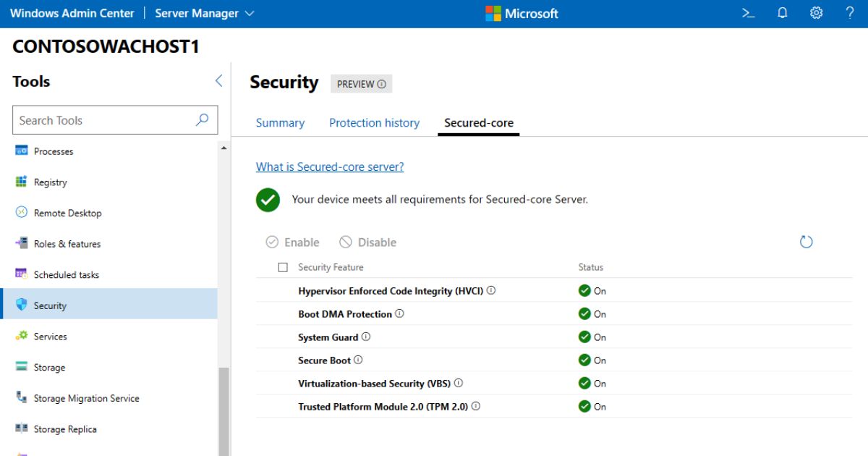Click the Enable button

click(x=292, y=242)
